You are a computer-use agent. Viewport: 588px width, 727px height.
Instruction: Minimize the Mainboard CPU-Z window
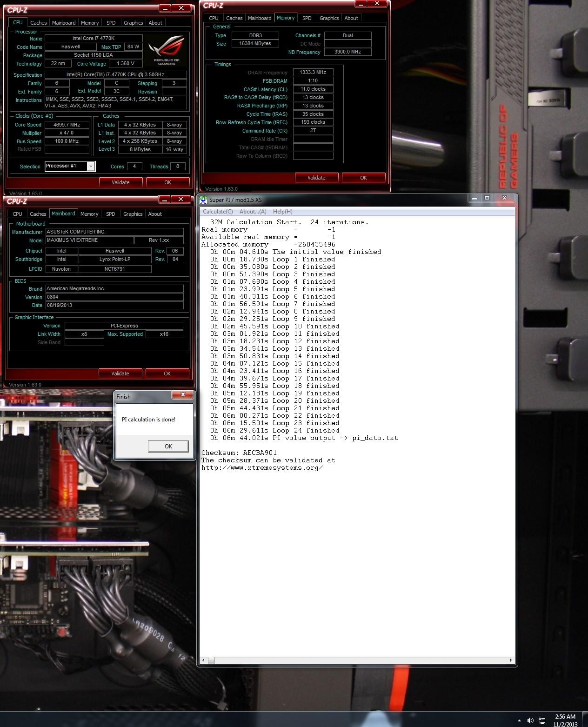click(165, 199)
